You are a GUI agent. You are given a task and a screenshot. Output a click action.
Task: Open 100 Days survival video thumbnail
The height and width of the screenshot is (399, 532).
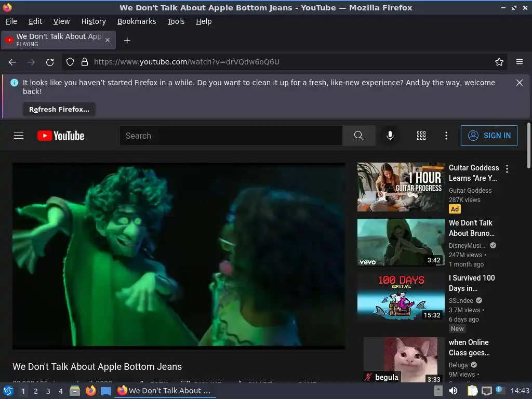pos(401,297)
